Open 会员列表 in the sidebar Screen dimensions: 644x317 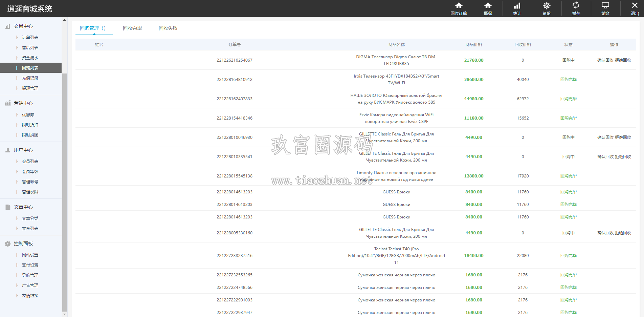[30, 161]
